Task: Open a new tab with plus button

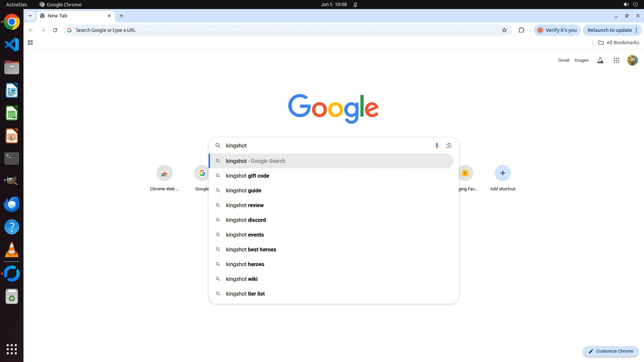Action: 121,16
